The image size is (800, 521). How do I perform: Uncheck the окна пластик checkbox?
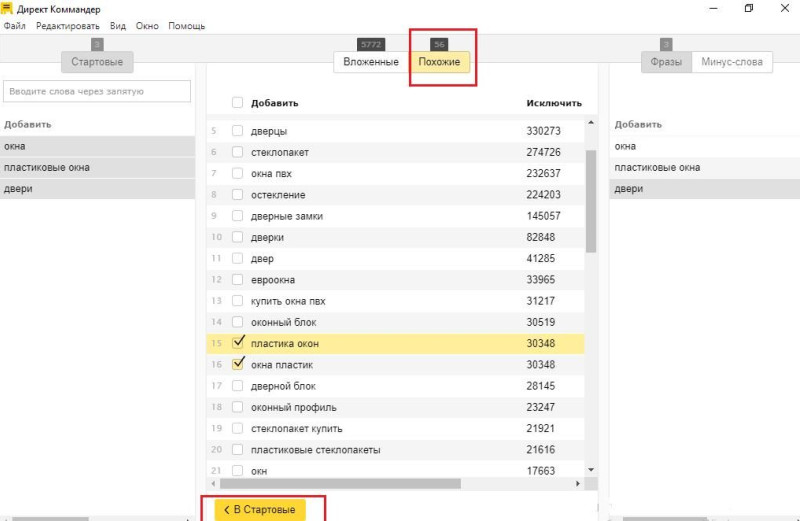237,364
